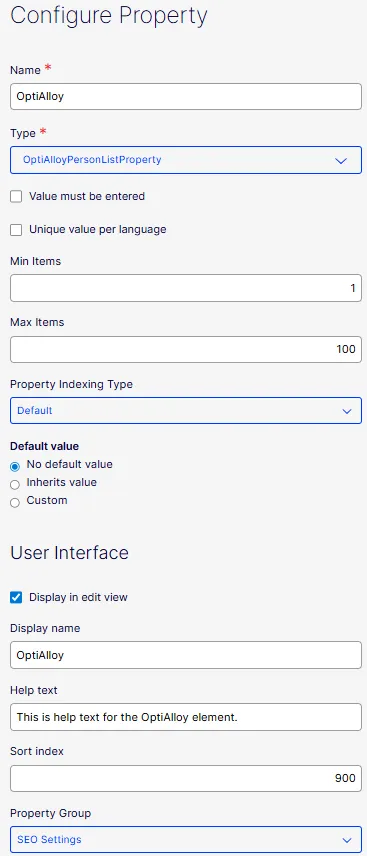The width and height of the screenshot is (367, 856).
Task: Open the Property Group dropdown SEO Settings
Action: [186, 840]
